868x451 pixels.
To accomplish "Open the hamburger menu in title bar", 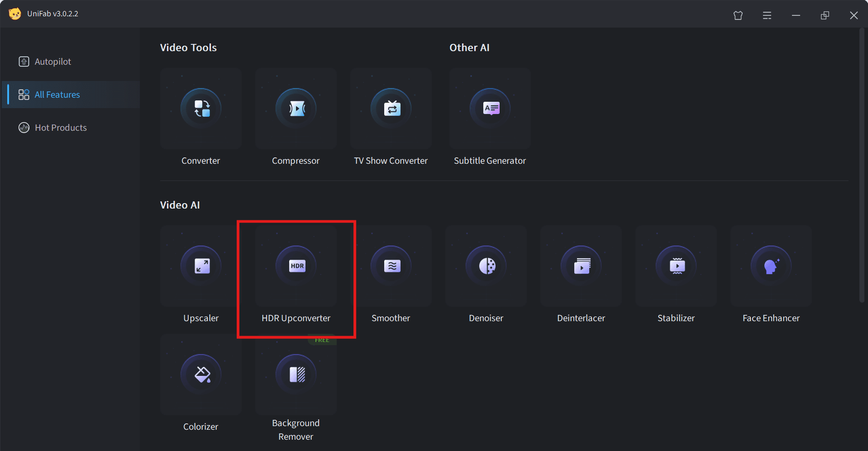I will (767, 15).
